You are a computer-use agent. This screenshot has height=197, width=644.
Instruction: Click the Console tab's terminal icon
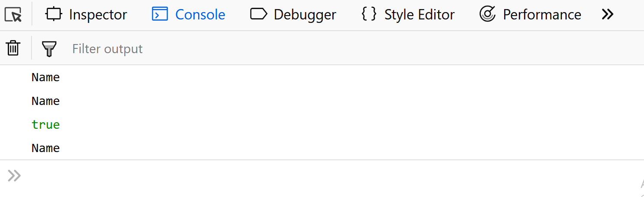tap(160, 14)
